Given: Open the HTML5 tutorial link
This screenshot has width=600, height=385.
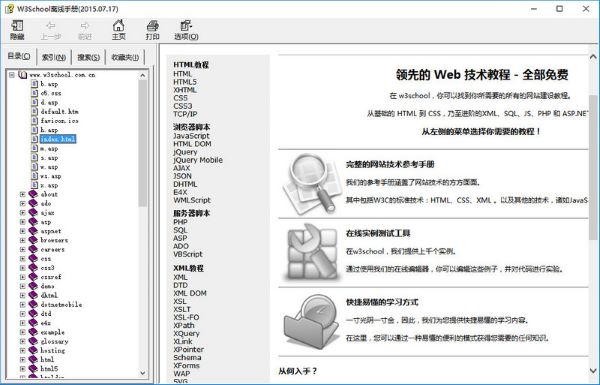Looking at the screenshot, I should point(185,82).
